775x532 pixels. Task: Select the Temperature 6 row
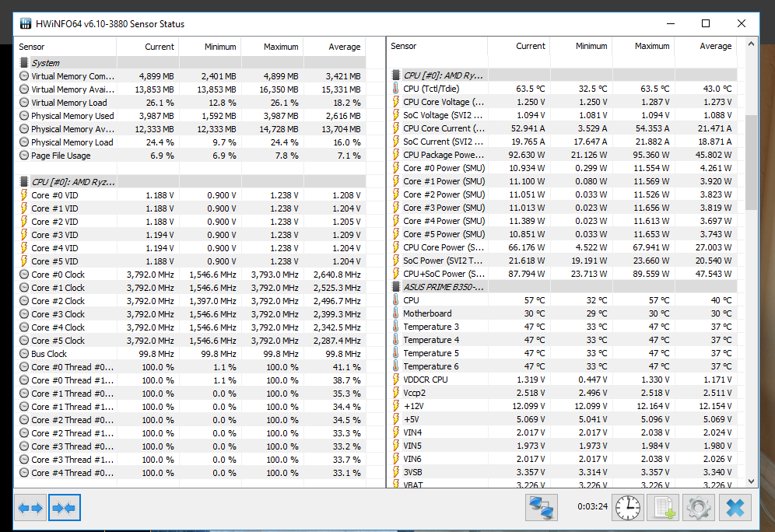click(562, 366)
